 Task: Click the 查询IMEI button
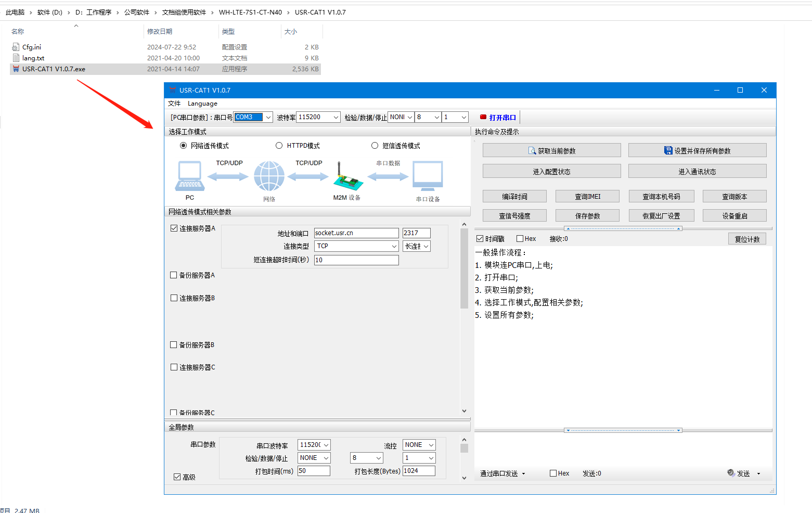tap(587, 197)
